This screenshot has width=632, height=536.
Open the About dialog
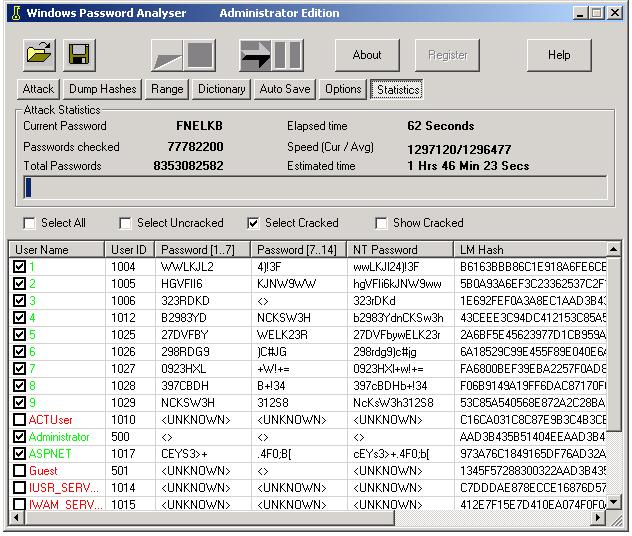tap(367, 55)
